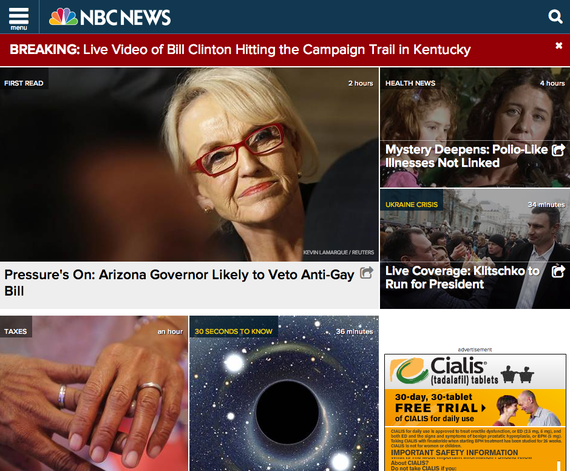Open the black hole story image
This screenshot has width=570, height=471.
click(x=284, y=393)
